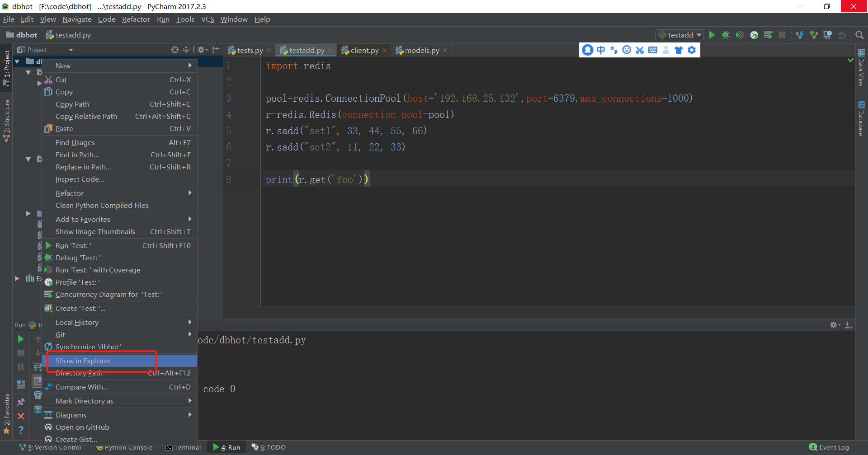Open testadd run configuration dropdown
Screen dimensions: 868x455
coord(680,35)
